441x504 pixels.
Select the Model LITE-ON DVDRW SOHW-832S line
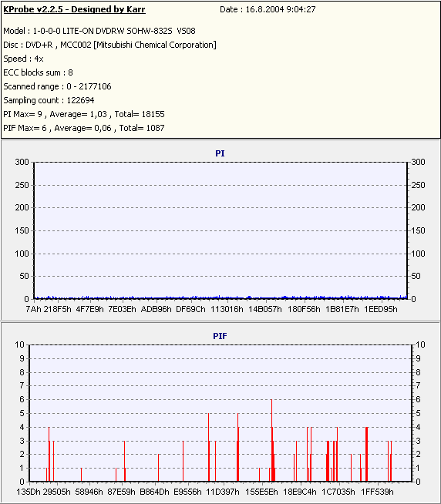99,31
